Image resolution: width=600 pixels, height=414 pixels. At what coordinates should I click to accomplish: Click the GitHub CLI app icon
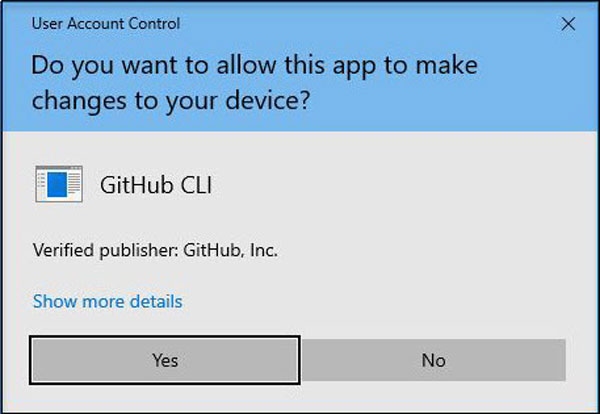point(58,185)
